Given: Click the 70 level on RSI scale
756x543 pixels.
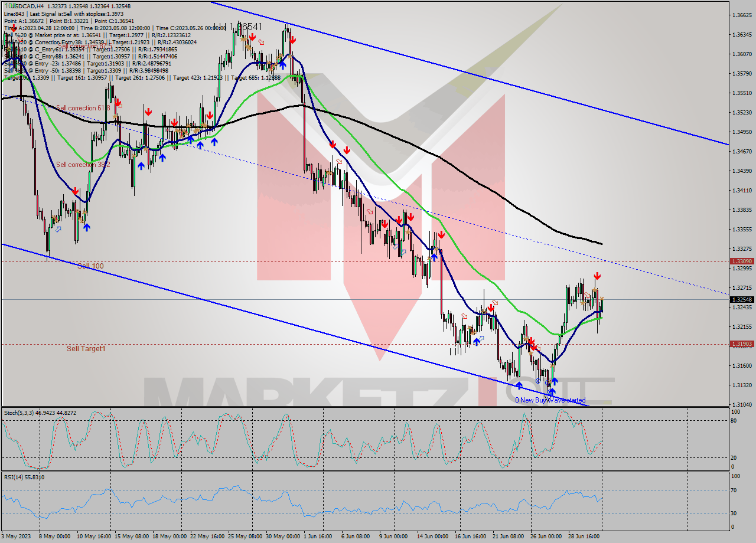Looking at the screenshot, I should (734, 490).
